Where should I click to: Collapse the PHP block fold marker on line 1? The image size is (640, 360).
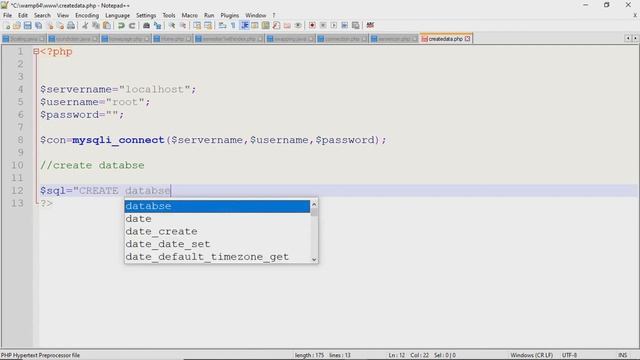(36, 51)
